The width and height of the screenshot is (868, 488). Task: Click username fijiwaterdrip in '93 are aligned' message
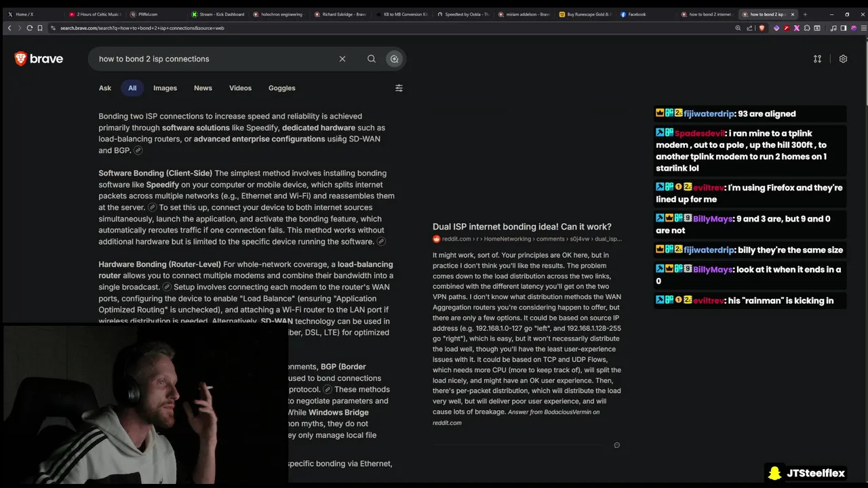[x=709, y=114]
